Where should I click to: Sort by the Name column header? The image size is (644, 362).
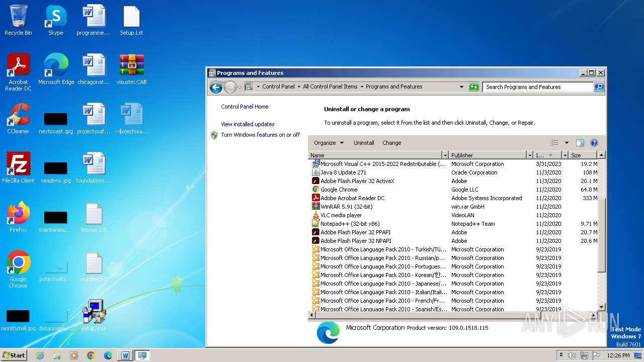(x=375, y=155)
